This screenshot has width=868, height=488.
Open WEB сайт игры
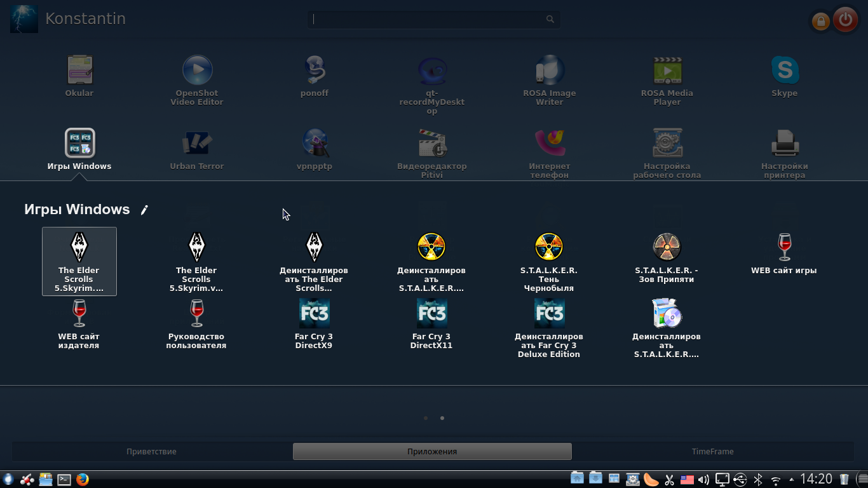click(785, 253)
